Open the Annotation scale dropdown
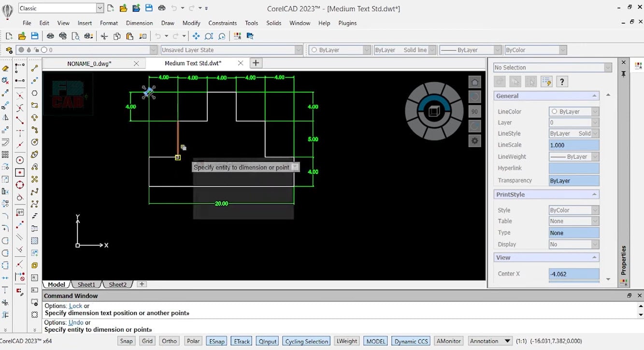Viewport: 644px width, 350px height. point(507,341)
